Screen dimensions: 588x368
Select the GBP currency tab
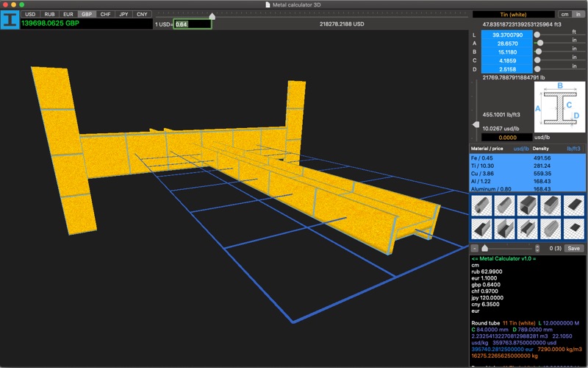87,14
